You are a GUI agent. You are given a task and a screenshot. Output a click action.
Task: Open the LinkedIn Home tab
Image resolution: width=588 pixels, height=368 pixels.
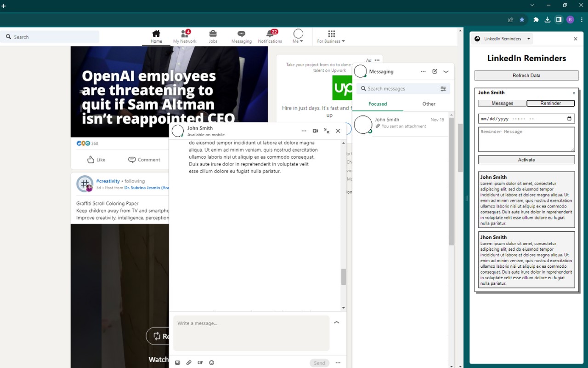coord(156,36)
